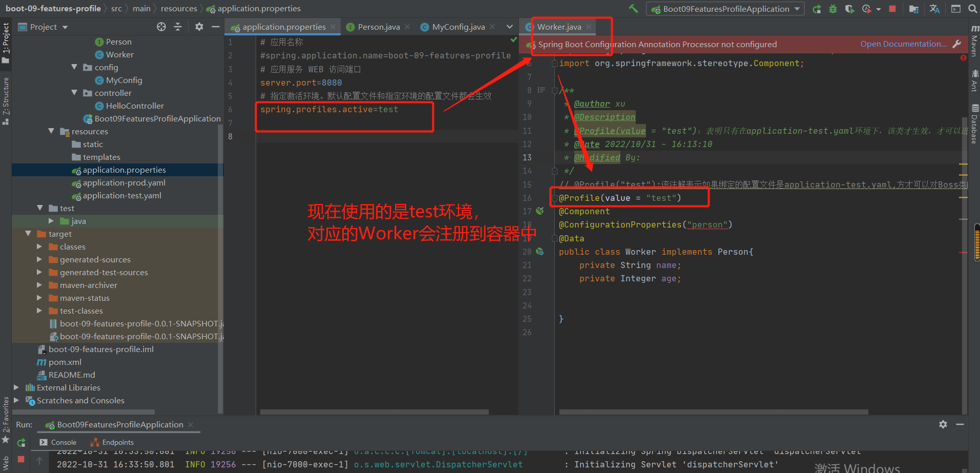
Task: Open the Ant tool window
Action: click(x=974, y=81)
